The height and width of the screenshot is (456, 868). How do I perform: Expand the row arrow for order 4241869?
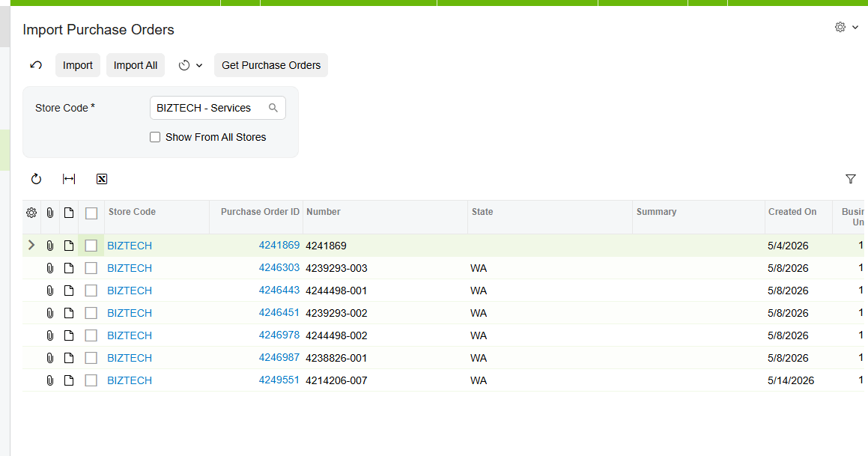coord(31,245)
